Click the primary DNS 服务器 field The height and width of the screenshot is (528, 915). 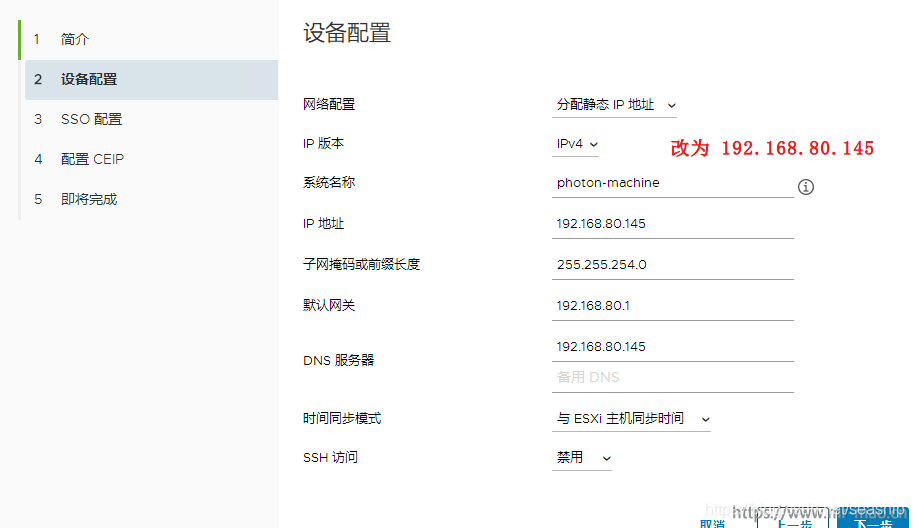click(672, 347)
